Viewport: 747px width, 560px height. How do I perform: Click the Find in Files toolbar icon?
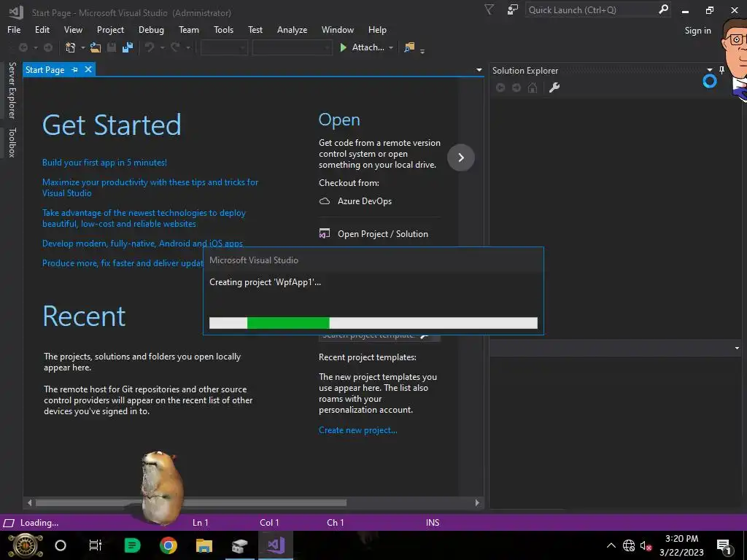[409, 47]
